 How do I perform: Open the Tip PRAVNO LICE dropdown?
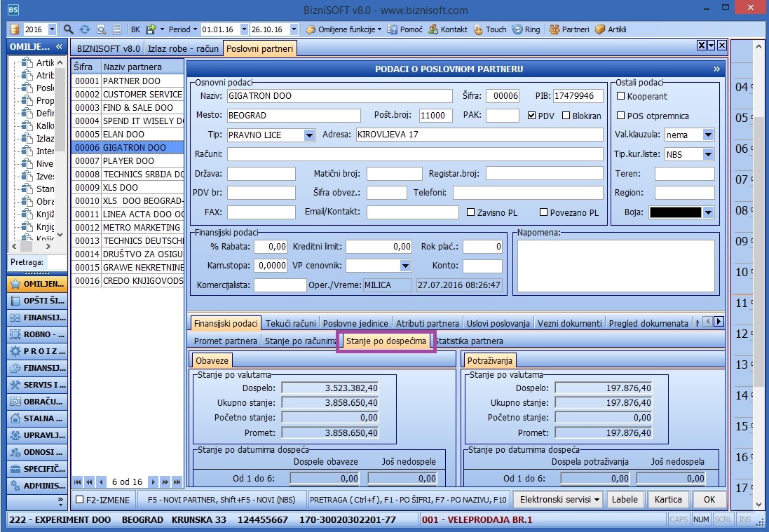click(309, 135)
